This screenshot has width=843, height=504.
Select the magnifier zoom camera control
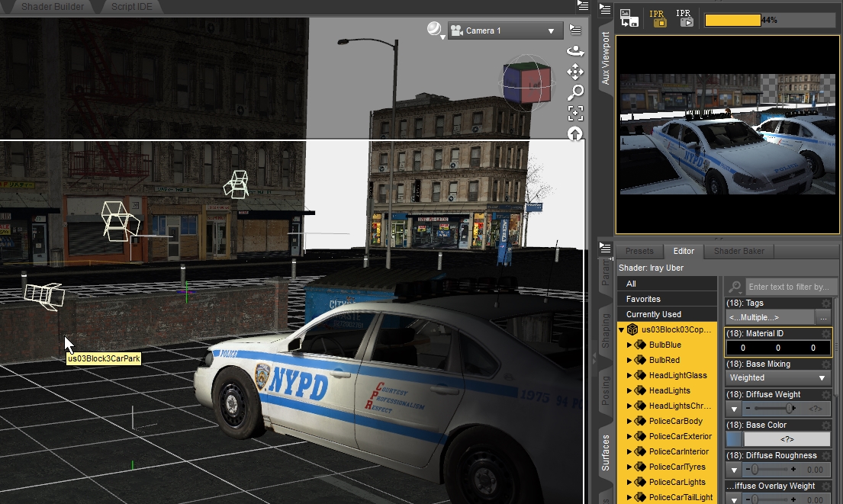(x=575, y=92)
